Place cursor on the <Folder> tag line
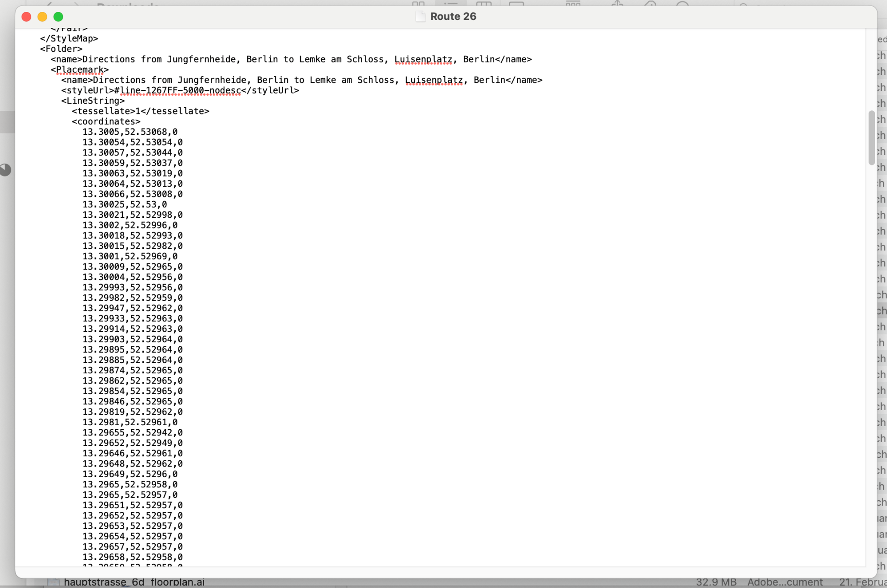The height and width of the screenshot is (588, 887). pos(61,49)
